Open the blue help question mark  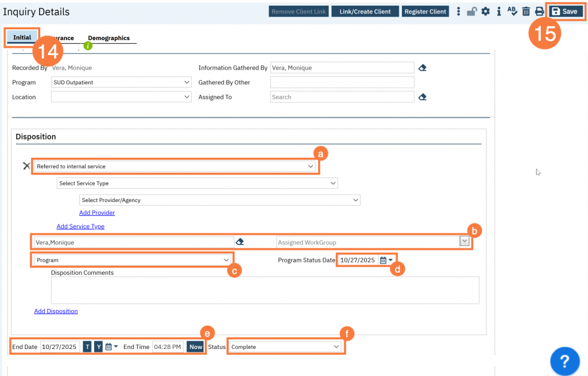click(x=564, y=361)
